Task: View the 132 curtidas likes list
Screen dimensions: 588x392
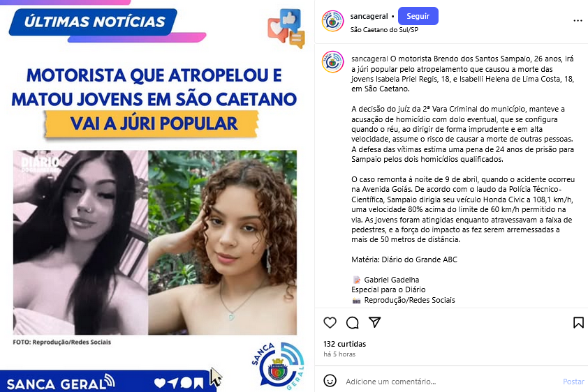Action: click(344, 344)
